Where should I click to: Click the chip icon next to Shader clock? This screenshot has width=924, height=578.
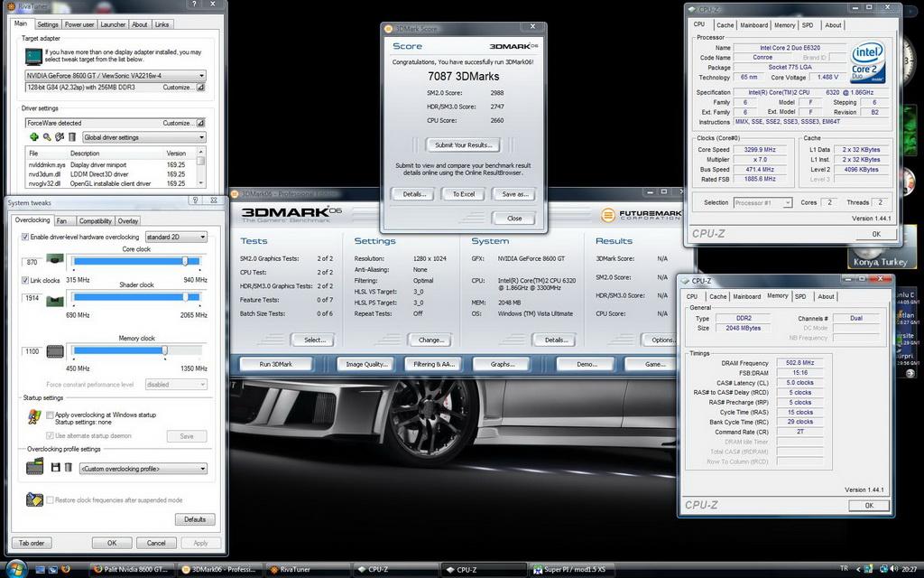pos(55,302)
